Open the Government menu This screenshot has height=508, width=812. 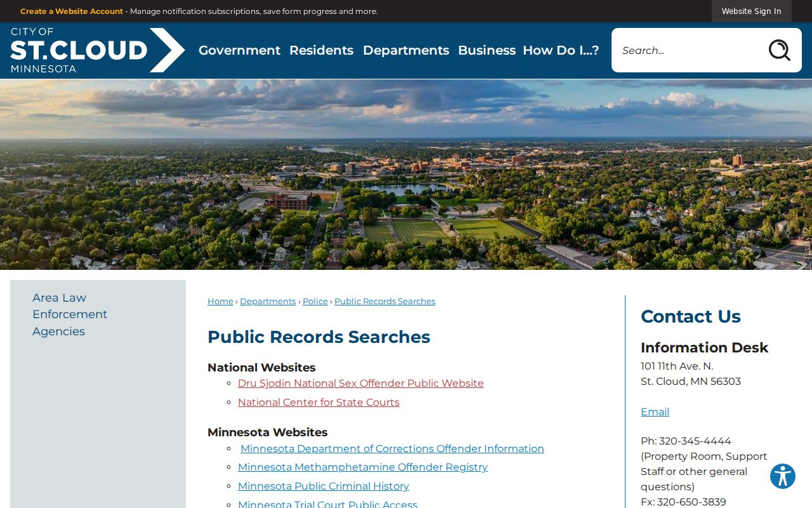(239, 50)
